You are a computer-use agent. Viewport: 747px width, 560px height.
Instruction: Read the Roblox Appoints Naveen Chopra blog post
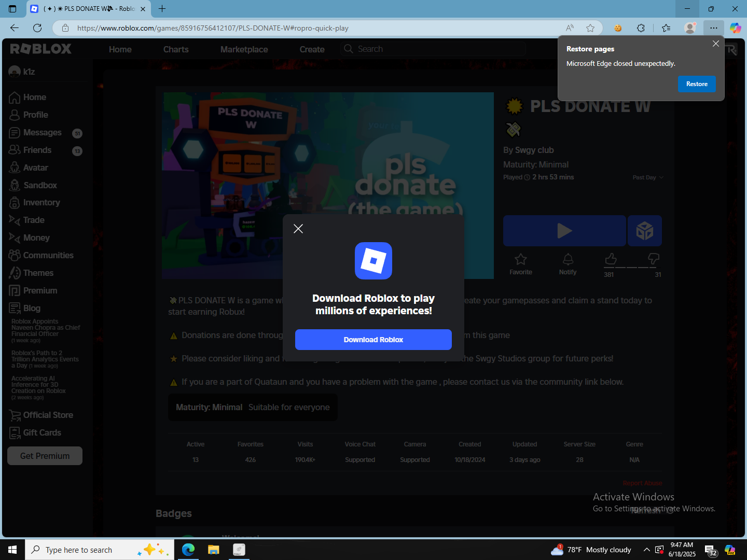point(46,331)
